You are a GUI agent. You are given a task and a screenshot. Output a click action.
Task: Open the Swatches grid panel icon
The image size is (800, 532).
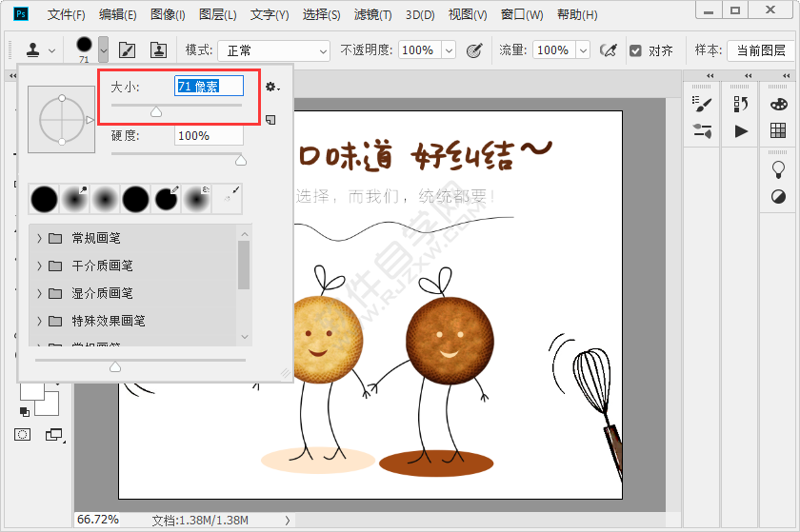coord(778,131)
